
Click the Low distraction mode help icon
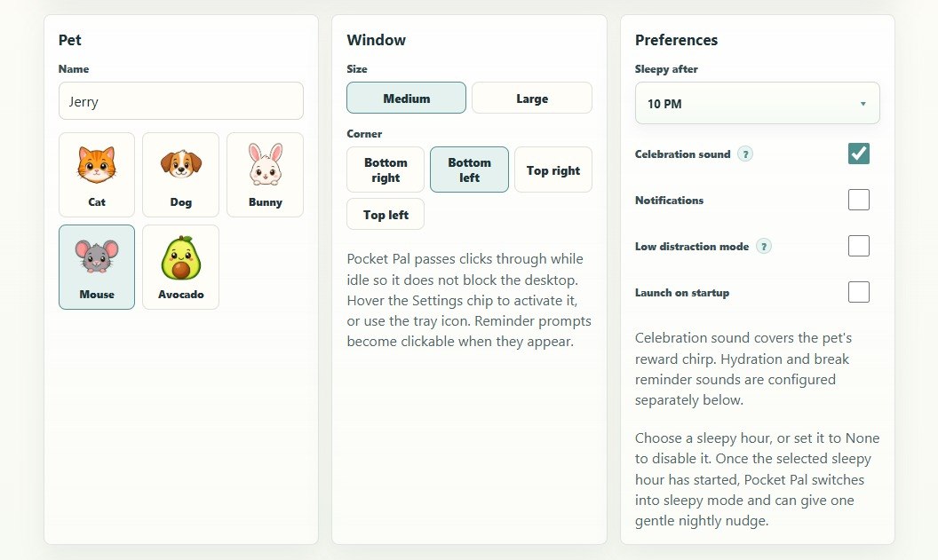(763, 246)
